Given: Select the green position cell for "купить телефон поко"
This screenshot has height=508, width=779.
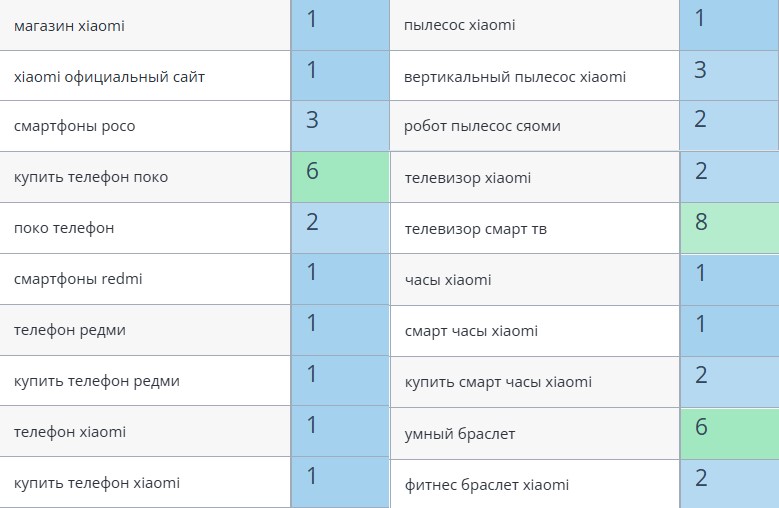Looking at the screenshot, I should 340,177.
